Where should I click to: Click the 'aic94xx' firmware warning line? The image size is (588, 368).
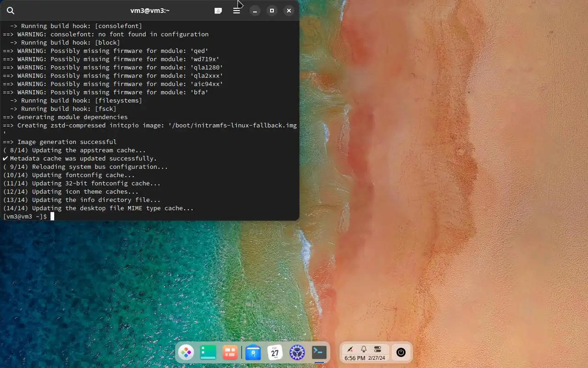click(113, 84)
